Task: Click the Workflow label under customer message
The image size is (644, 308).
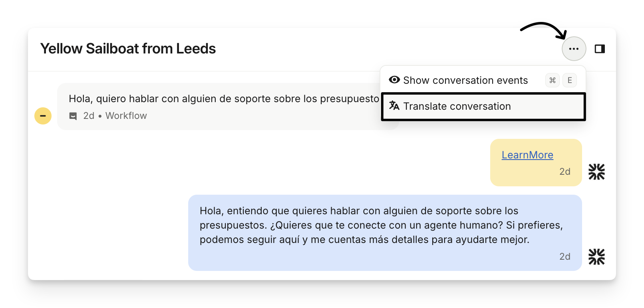Action: point(126,116)
